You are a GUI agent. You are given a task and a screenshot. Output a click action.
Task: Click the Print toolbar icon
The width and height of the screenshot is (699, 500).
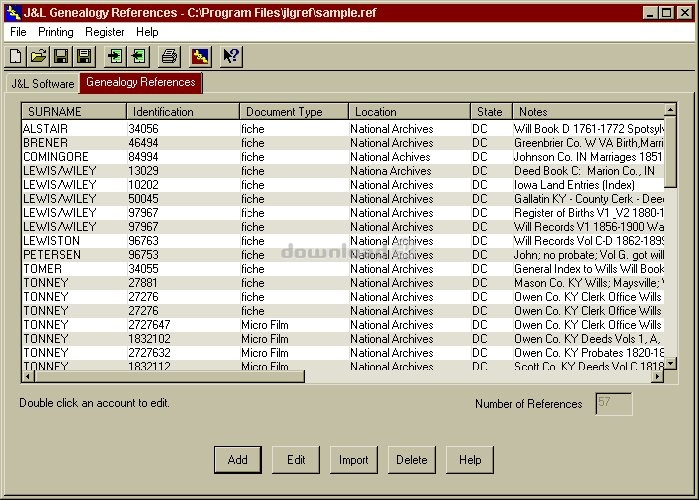point(170,56)
